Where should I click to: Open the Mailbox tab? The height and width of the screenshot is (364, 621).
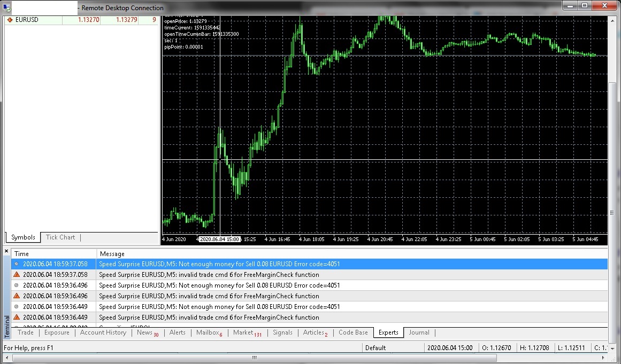tap(208, 332)
